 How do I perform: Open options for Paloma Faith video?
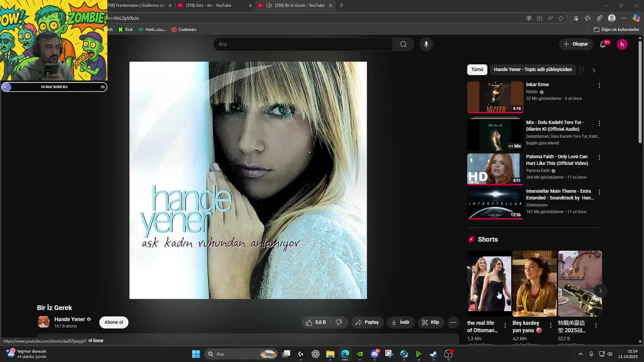click(599, 157)
